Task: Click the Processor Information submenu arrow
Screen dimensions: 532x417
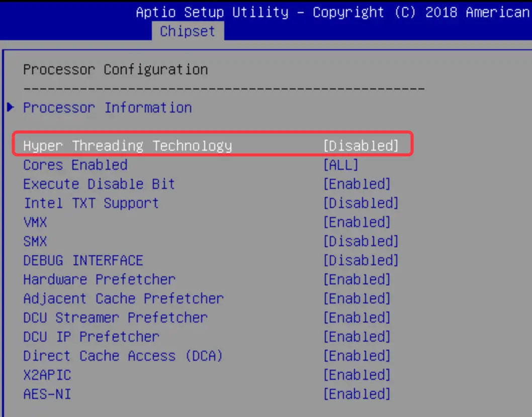Action: (11, 108)
